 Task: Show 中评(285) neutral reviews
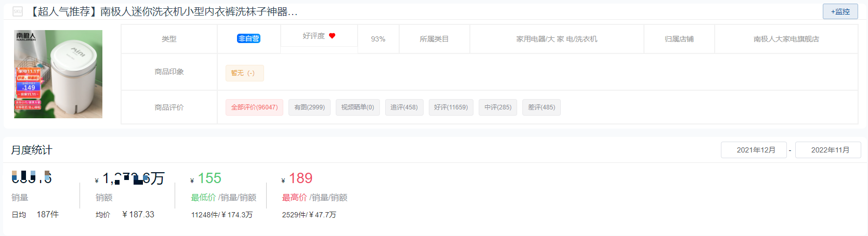pos(498,107)
